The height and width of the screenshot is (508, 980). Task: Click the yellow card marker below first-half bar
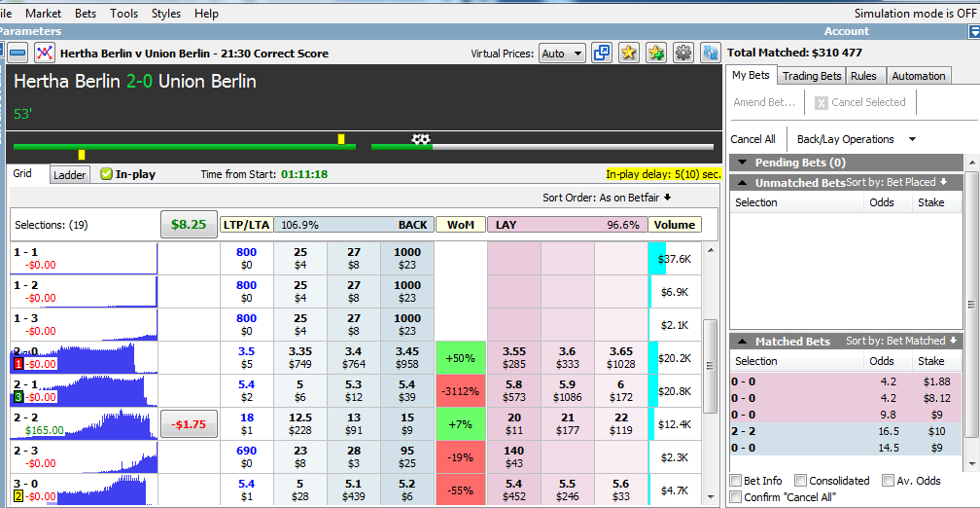(82, 155)
